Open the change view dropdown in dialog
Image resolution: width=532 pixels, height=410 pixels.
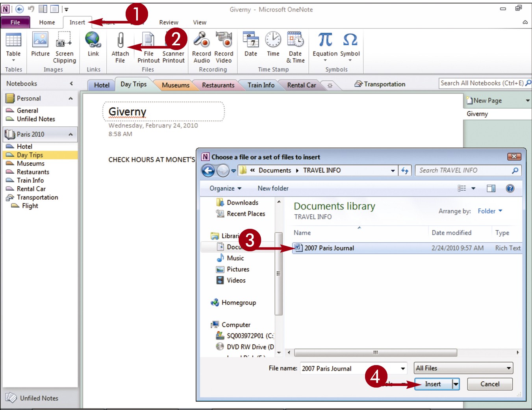[473, 188]
